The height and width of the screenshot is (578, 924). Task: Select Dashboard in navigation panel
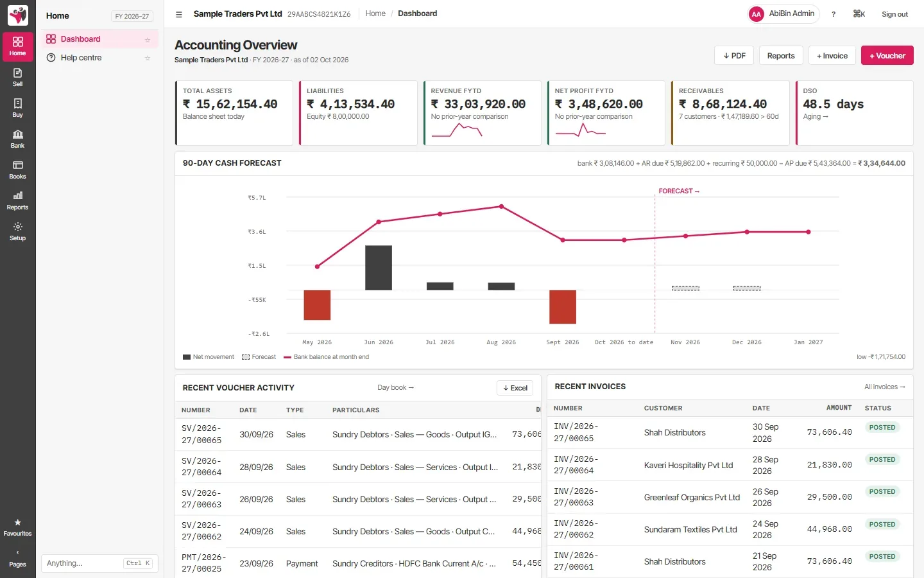pos(99,39)
